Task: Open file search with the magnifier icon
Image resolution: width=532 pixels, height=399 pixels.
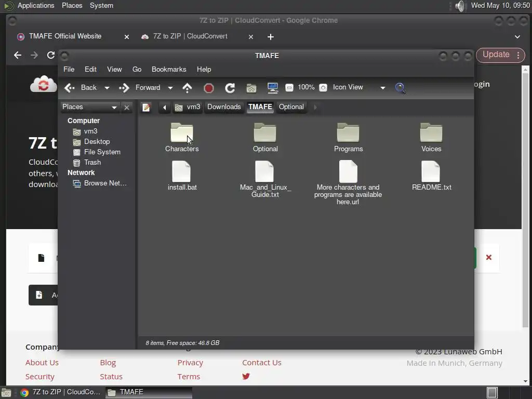Action: [401, 88]
